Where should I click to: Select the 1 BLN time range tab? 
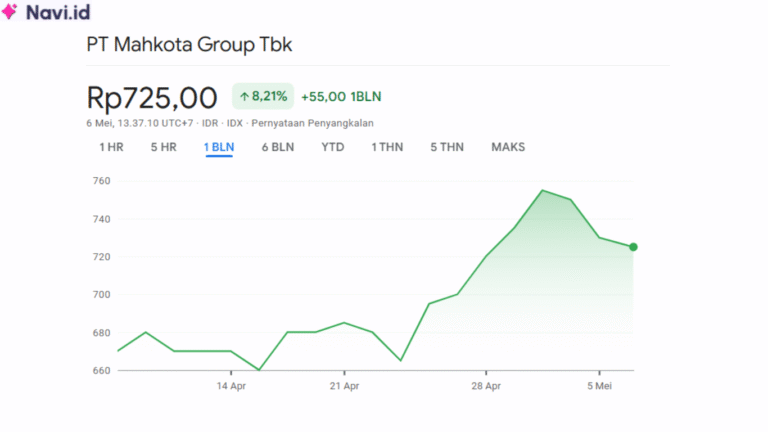click(219, 147)
